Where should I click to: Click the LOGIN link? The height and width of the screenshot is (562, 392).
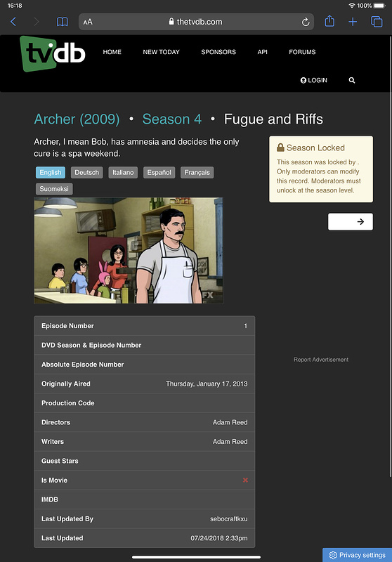click(313, 80)
